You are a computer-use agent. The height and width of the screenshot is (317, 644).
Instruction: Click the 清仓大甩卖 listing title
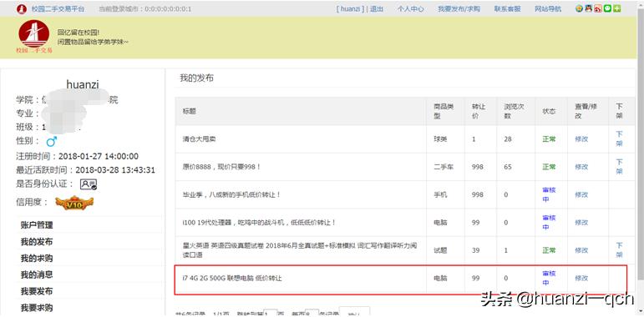(199, 139)
